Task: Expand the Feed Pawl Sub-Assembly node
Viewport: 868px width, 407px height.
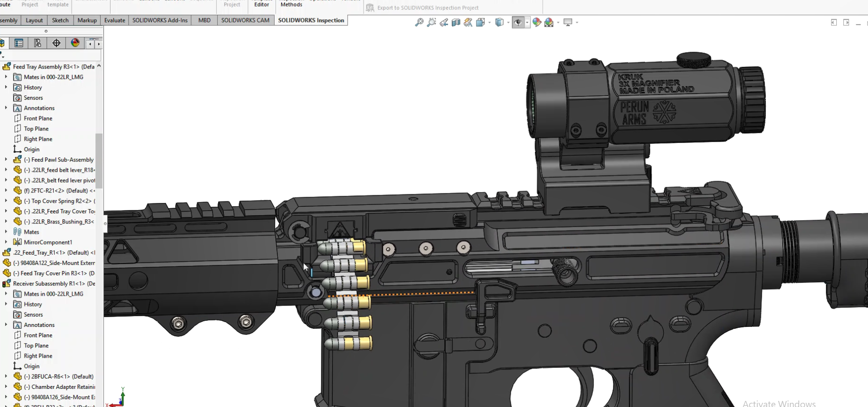Action: click(6, 160)
